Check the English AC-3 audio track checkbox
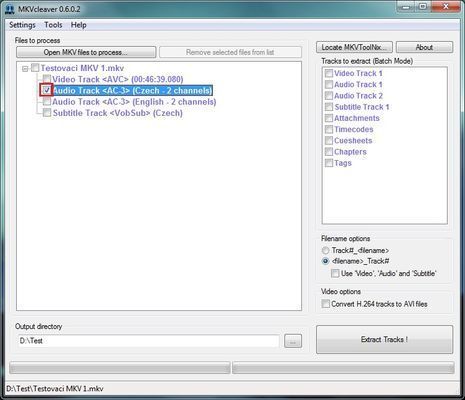This screenshot has height=400, width=465. [47, 102]
